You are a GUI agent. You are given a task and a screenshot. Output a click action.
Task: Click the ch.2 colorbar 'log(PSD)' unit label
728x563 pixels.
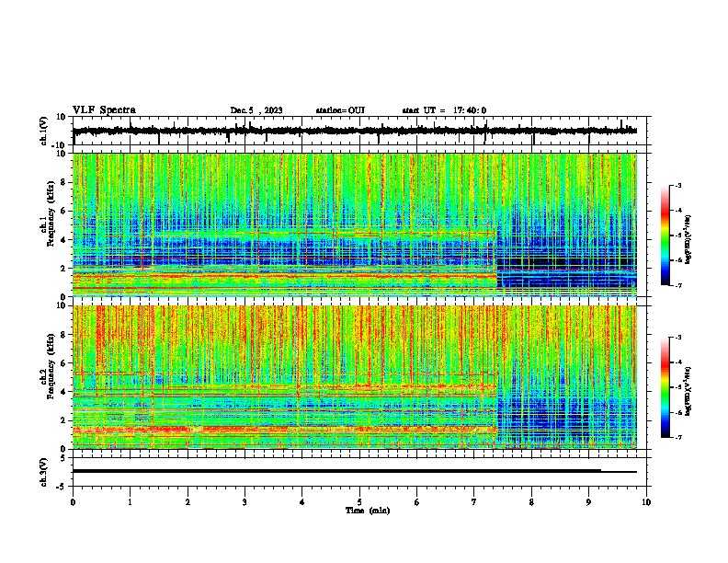688,392
